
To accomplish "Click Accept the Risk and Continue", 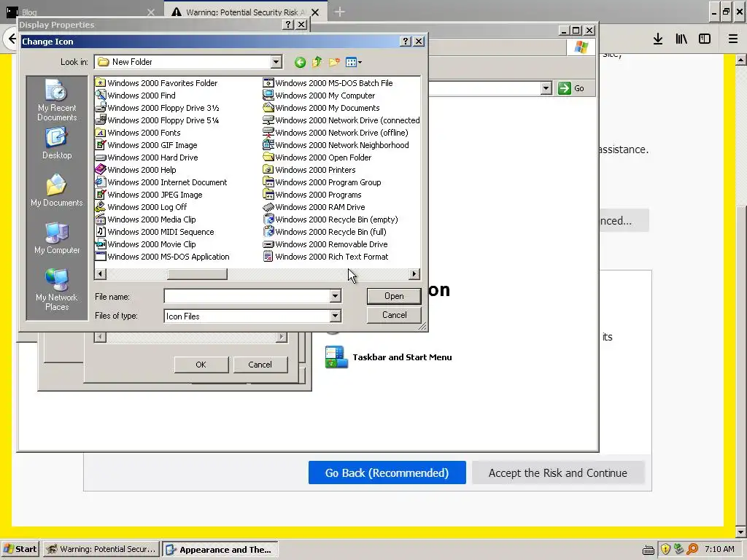I will point(558,472).
